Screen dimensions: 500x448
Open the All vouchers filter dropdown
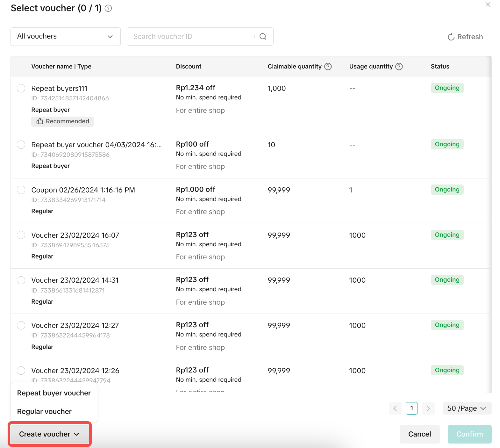(x=65, y=37)
